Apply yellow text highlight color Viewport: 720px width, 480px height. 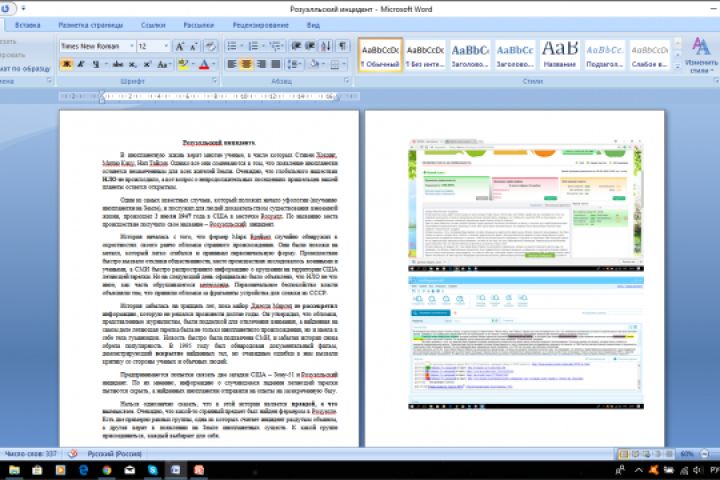point(183,65)
